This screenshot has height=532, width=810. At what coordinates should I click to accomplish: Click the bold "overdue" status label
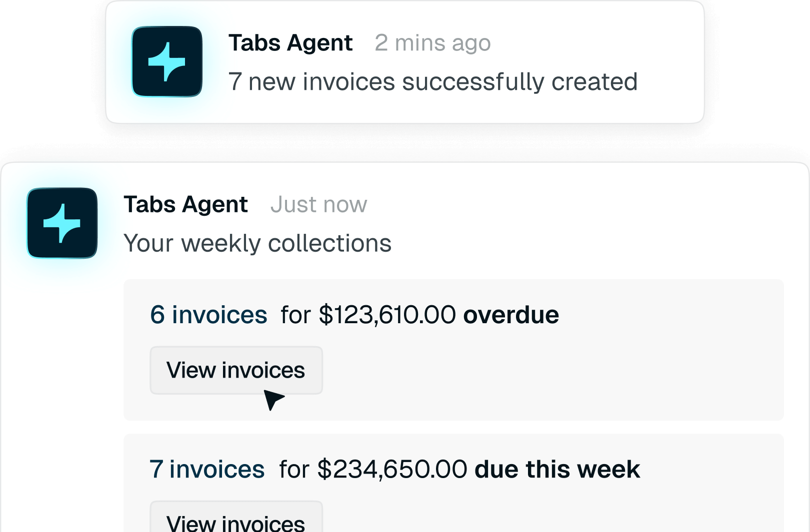(511, 315)
